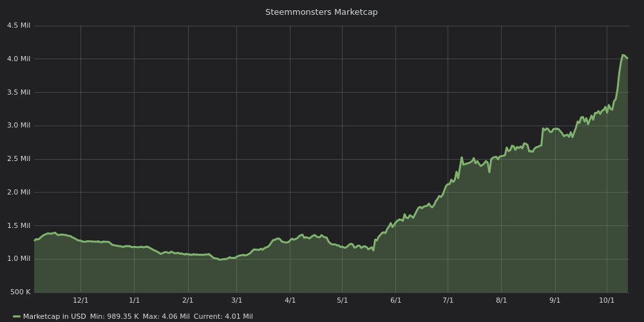
Task: Click the 2.5 Mil y-axis label
Action: tap(19, 158)
